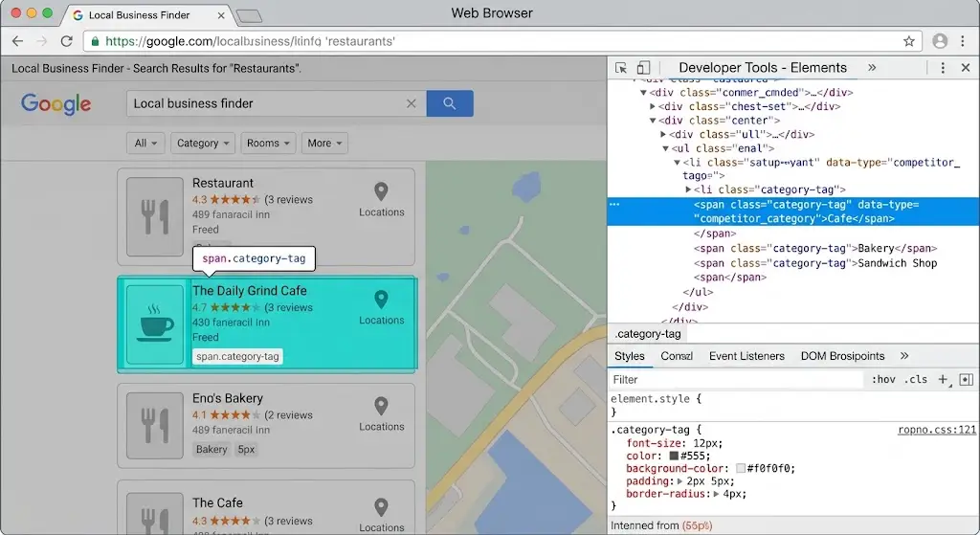Collapse the div class conmer_cmded node
Image resolution: width=980 pixels, height=535 pixels.
642,93
